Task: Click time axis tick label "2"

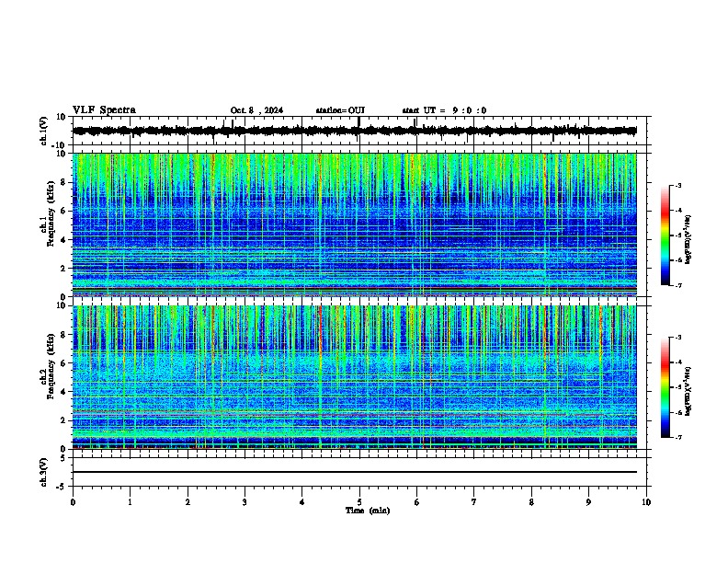Action: pos(188,502)
